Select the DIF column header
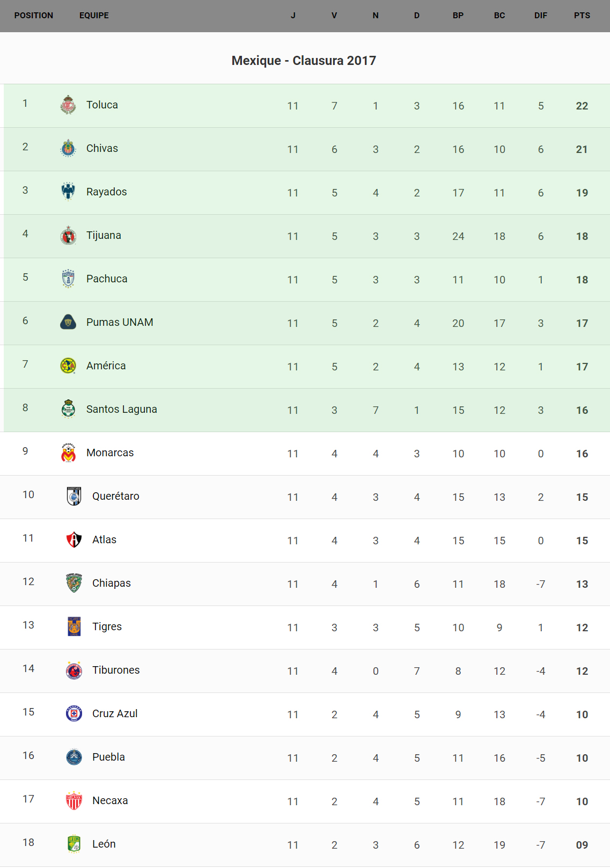Screen dimensions: 610x868 click(540, 16)
